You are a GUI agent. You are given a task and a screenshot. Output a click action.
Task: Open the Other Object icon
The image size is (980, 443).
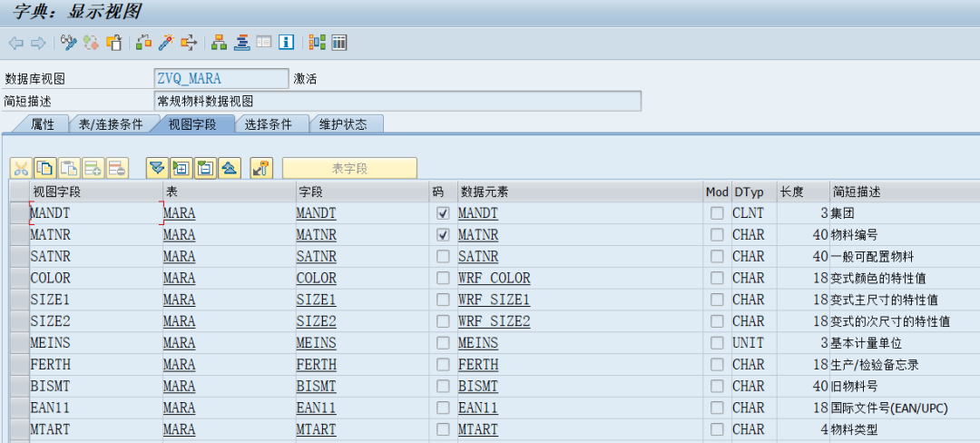click(113, 43)
